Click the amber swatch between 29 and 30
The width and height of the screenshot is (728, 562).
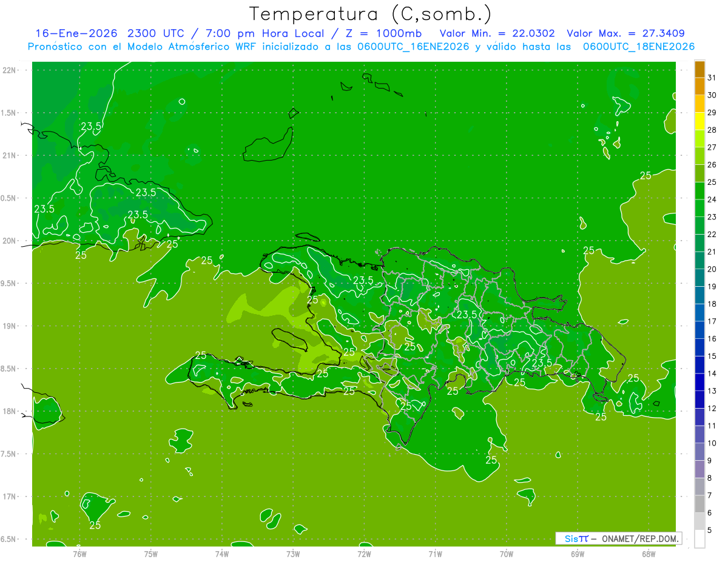click(x=699, y=104)
